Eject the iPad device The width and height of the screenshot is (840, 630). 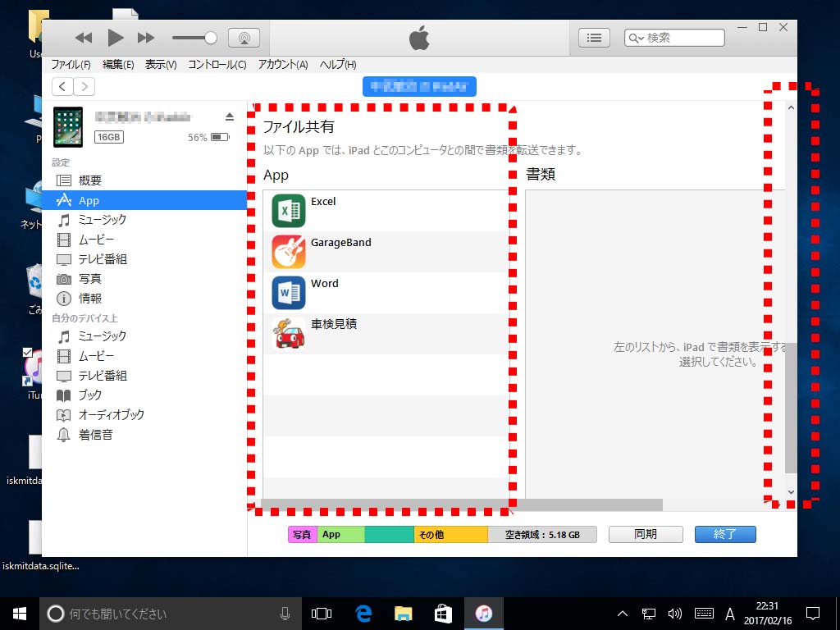point(230,116)
